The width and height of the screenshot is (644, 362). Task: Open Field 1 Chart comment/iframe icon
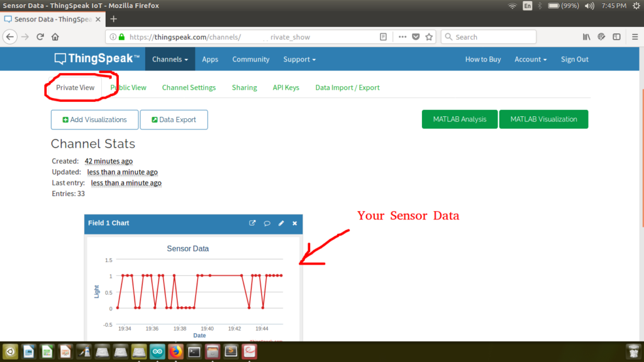point(267,223)
